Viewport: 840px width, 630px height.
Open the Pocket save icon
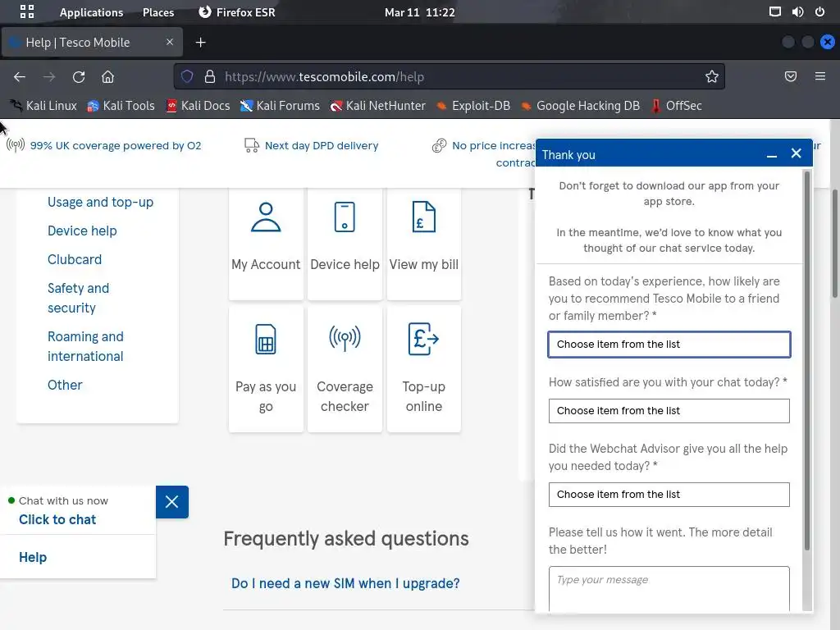[790, 76]
